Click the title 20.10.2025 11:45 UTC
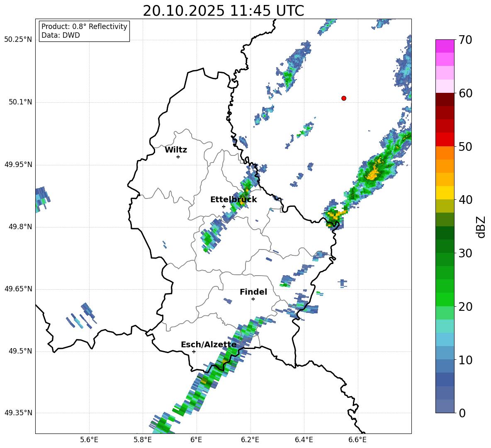 pyautogui.click(x=224, y=11)
